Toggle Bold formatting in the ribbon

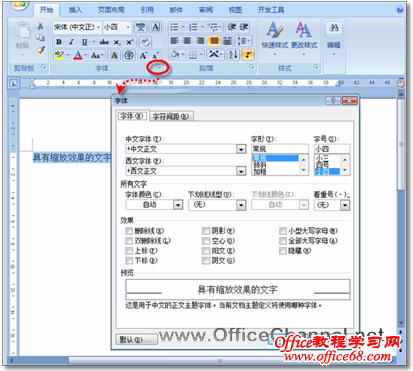[x=59, y=42]
